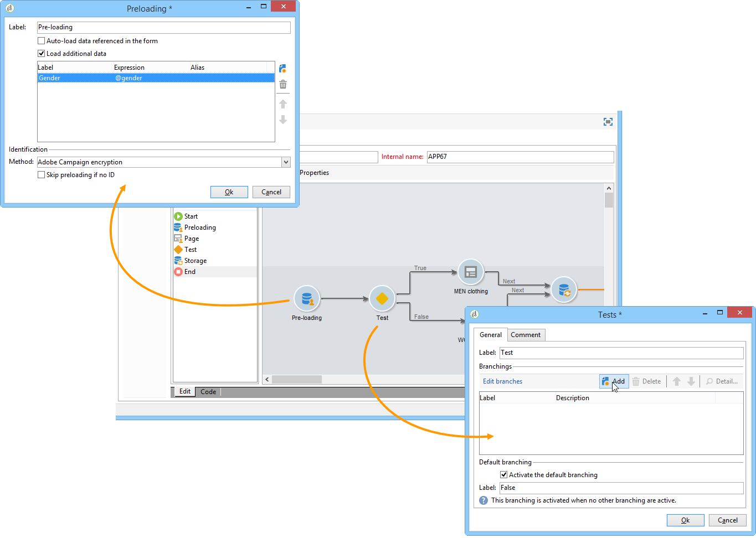
Task: Minimize the Tests dialog
Action: pos(705,314)
